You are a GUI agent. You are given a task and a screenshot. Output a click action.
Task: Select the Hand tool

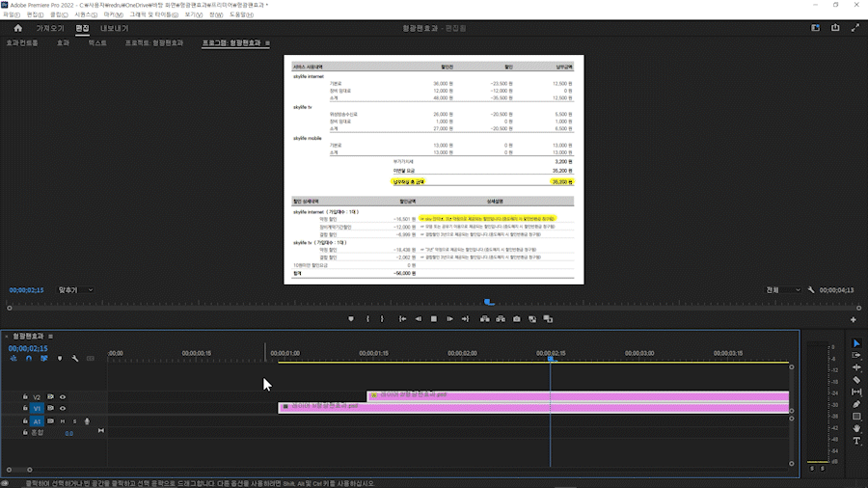(x=856, y=429)
